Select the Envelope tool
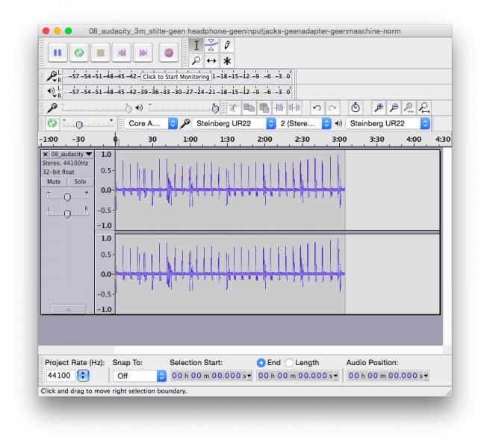Screen dimensions: 490x448 click(211, 46)
